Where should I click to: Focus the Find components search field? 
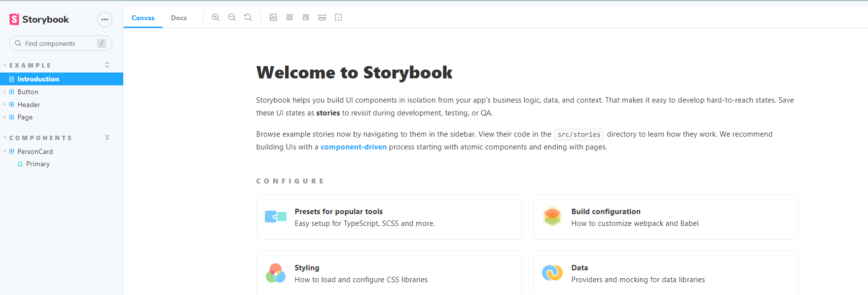coord(61,43)
